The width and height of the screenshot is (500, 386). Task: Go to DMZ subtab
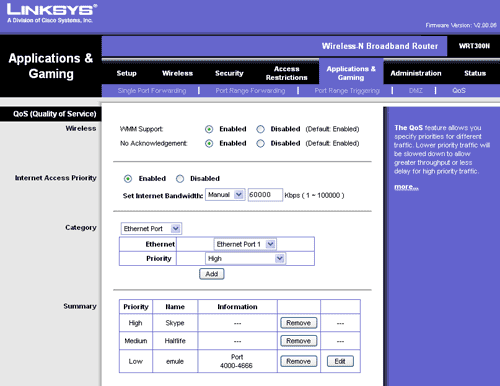tap(416, 91)
